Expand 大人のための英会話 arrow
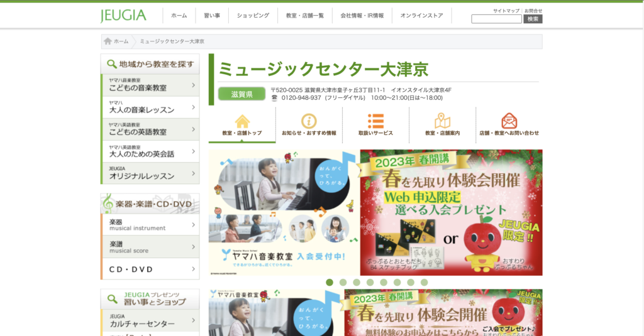 pyautogui.click(x=194, y=151)
